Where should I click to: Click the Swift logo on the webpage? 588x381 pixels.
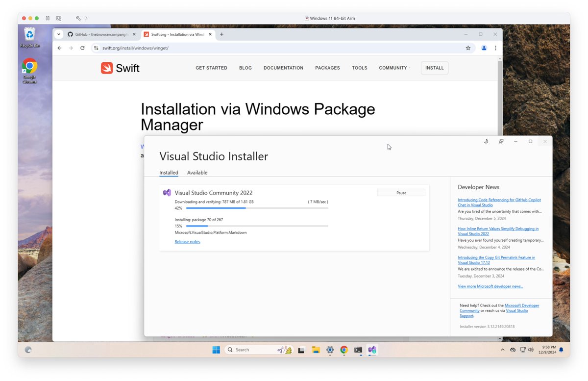click(121, 68)
